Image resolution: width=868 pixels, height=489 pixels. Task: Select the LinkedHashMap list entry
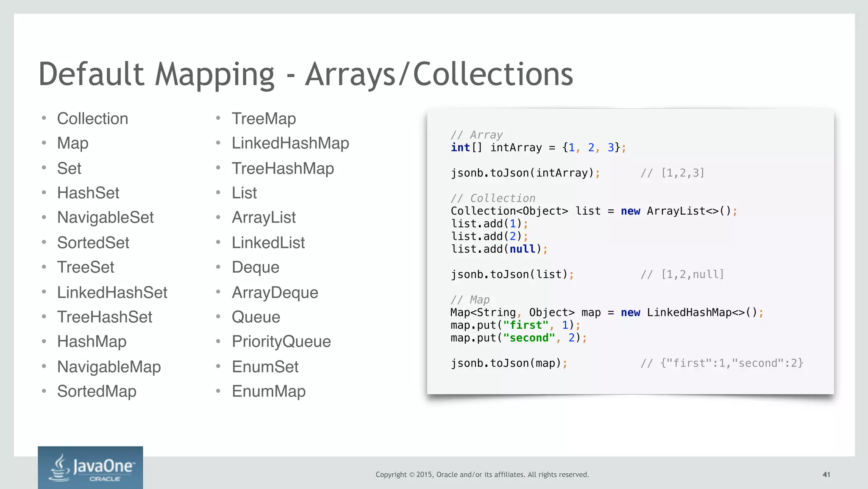pyautogui.click(x=290, y=143)
